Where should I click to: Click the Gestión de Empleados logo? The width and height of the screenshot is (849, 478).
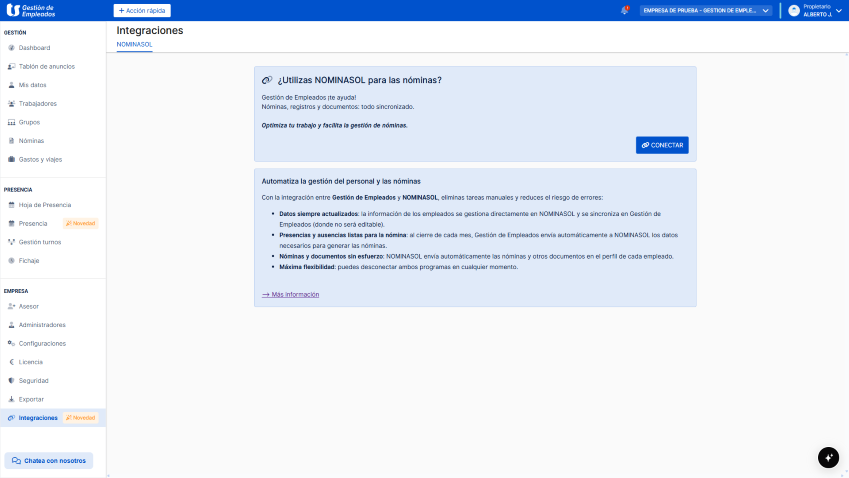[x=31, y=10]
